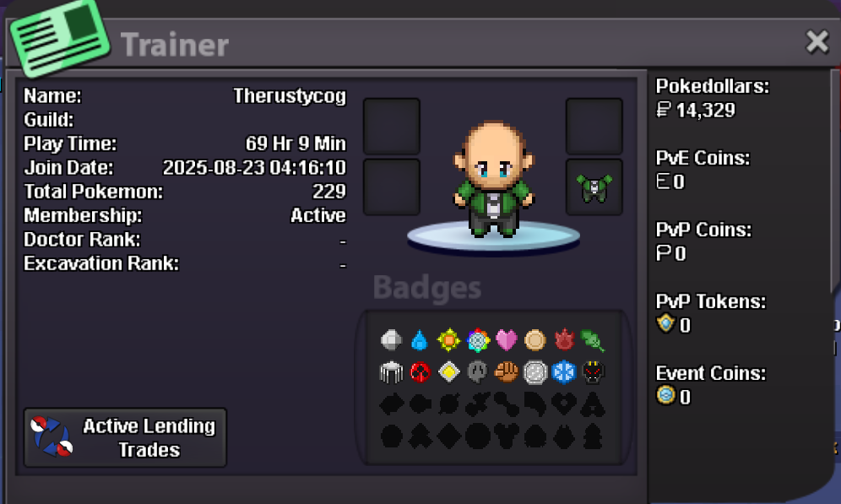Select the red and black bug badge
Image resolution: width=841 pixels, height=504 pixels.
point(420,372)
